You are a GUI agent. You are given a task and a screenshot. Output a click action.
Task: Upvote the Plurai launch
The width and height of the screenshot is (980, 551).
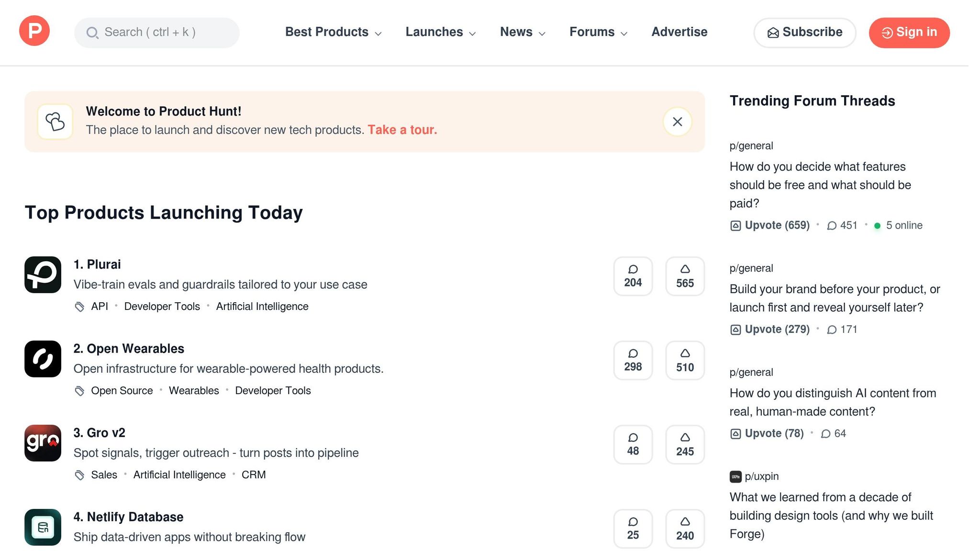pos(684,275)
